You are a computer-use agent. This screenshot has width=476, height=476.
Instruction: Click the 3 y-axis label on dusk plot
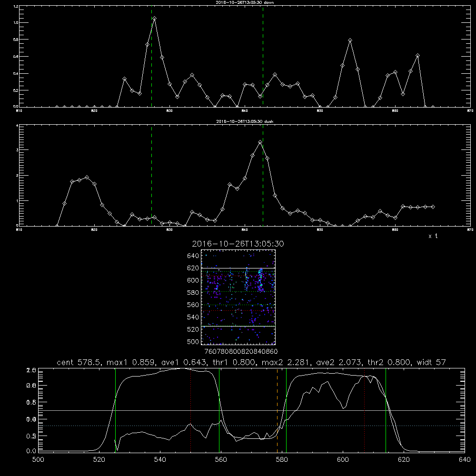tap(17, 150)
